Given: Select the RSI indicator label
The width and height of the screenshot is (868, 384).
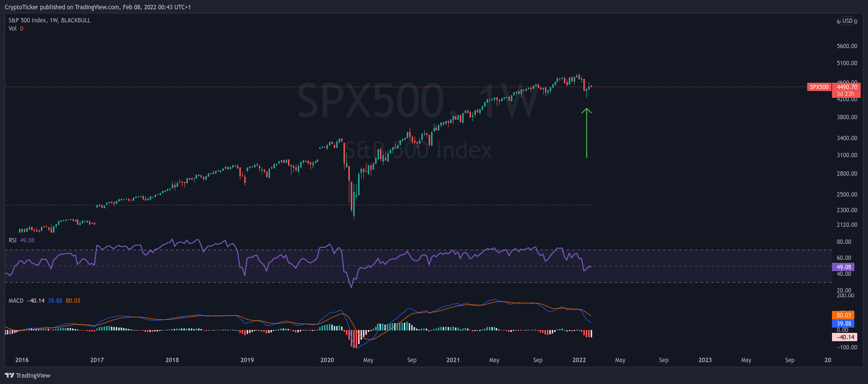Looking at the screenshot, I should [x=13, y=240].
